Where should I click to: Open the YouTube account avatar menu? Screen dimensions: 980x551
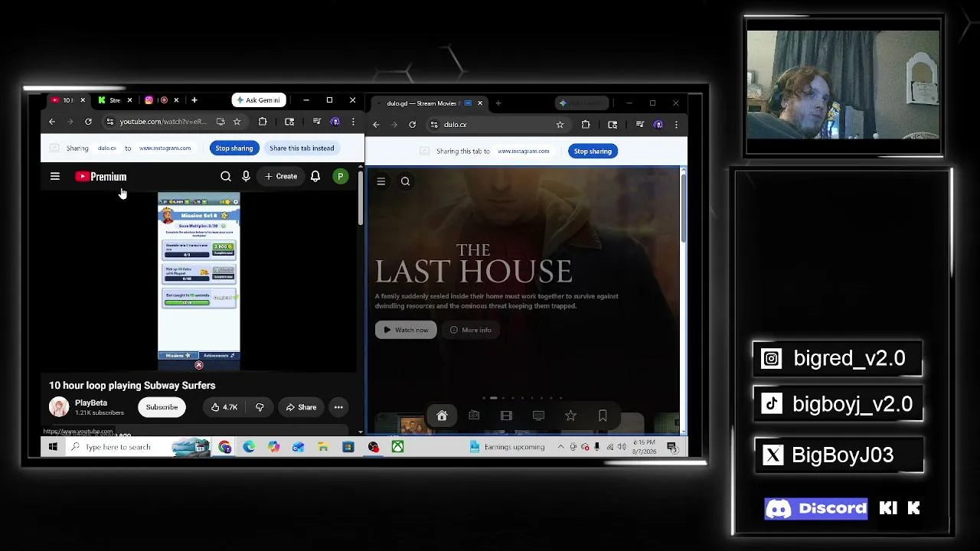(341, 177)
